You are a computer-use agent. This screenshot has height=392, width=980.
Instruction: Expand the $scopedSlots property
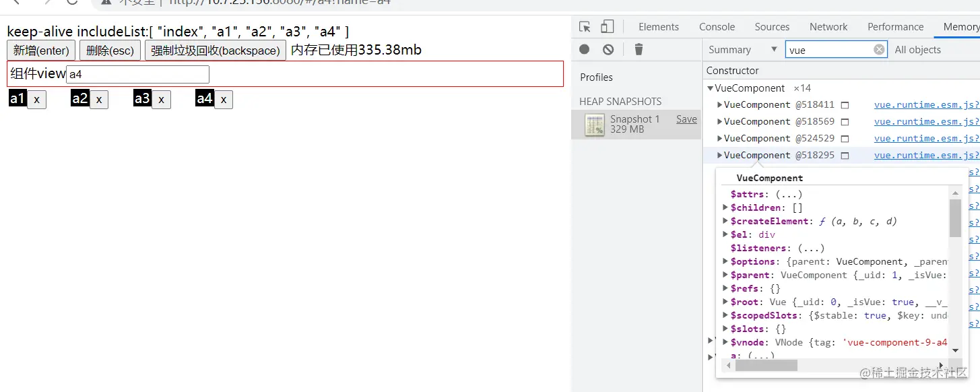725,315
